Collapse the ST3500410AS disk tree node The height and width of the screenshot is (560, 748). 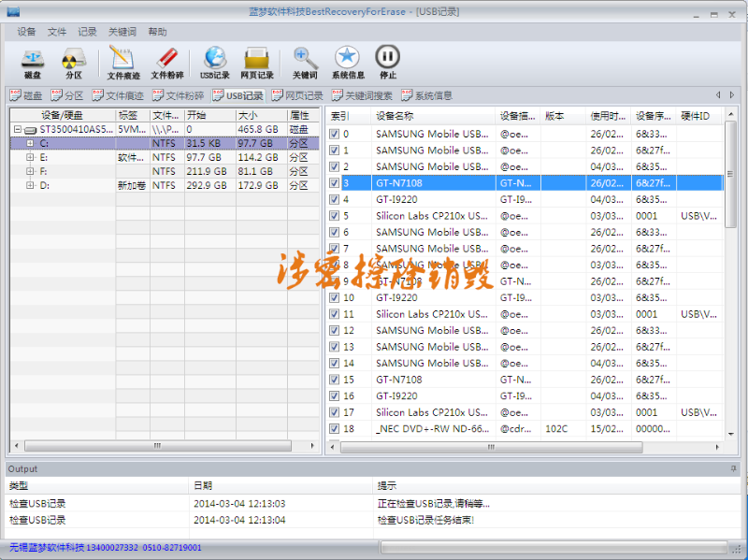[x=18, y=129]
